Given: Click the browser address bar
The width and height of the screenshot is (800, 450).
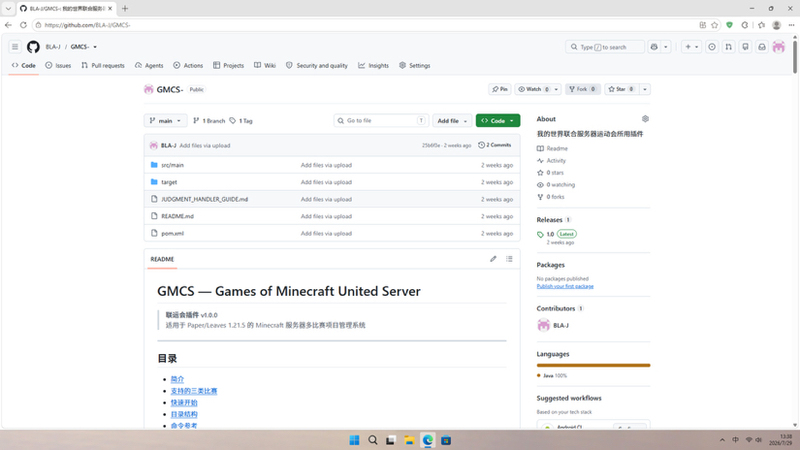Looking at the screenshot, I should (365, 25).
